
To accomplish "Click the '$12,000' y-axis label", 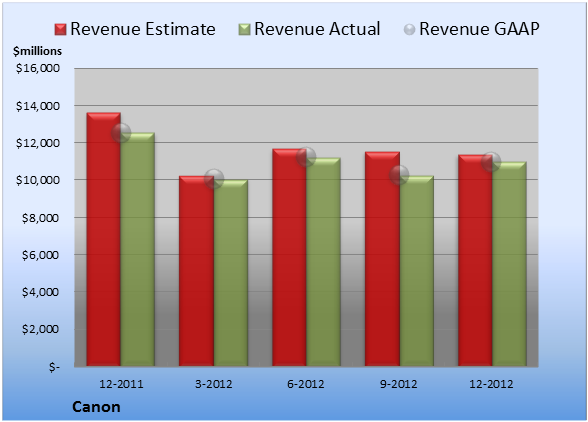I will coord(38,143).
